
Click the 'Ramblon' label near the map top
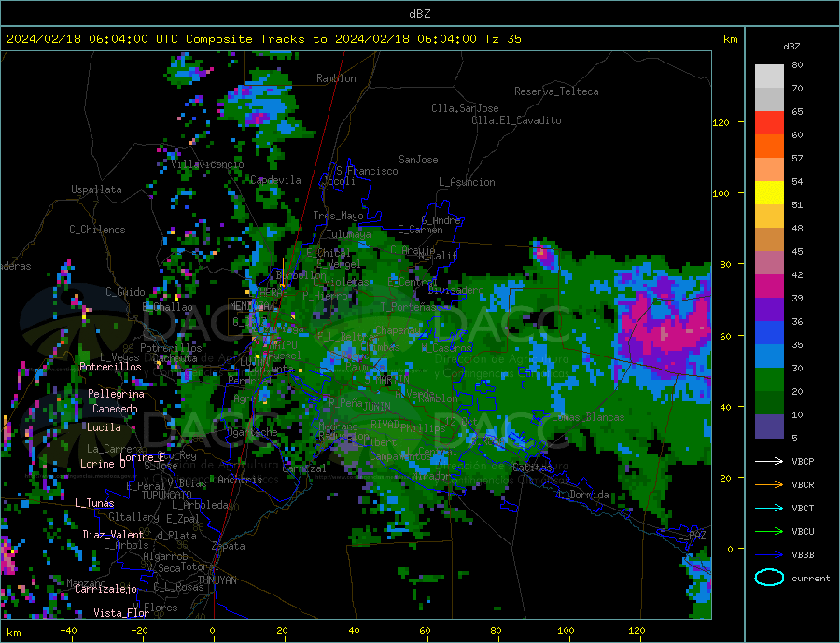[x=336, y=78]
